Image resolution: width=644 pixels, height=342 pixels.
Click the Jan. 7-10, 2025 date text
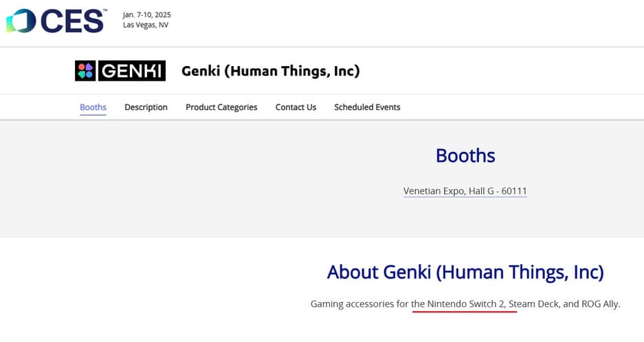(146, 14)
